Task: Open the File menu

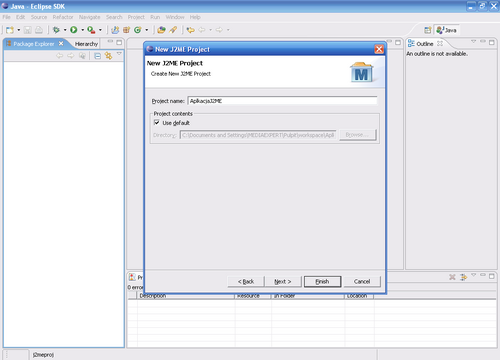Action: 6,17
